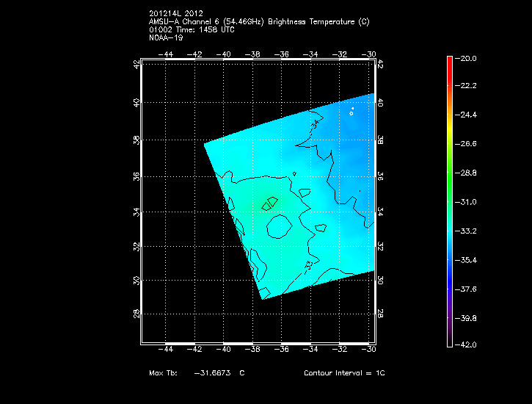The height and width of the screenshot is (404, 532).
Task: Click the tiny white circle near 40N
Action: pyautogui.click(x=351, y=113)
